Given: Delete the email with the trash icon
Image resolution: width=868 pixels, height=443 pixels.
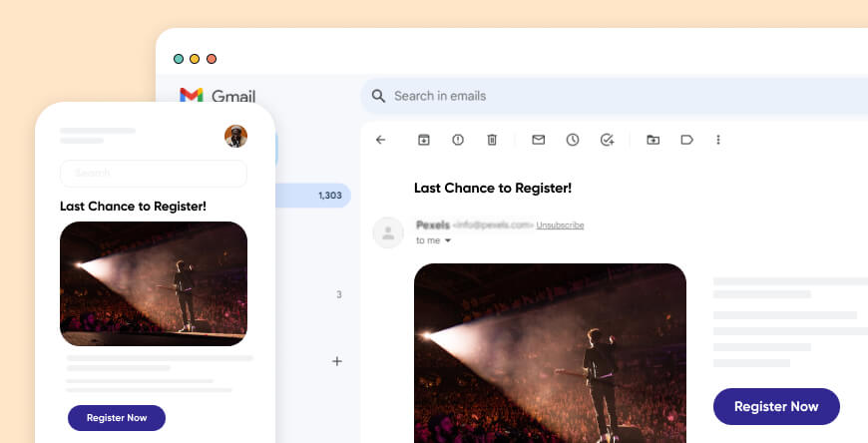Looking at the screenshot, I should [492, 140].
